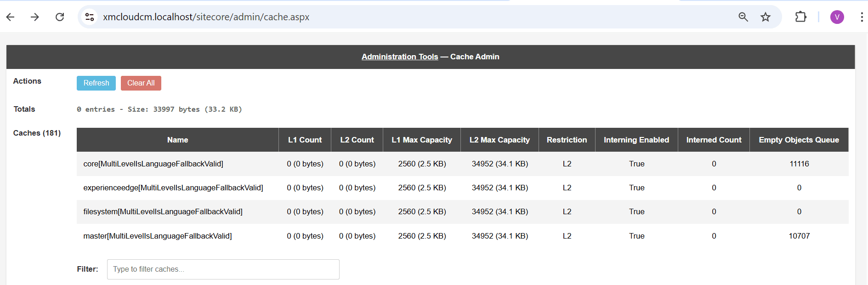
Task: Click the Interning Enabled column header
Action: coord(636,140)
